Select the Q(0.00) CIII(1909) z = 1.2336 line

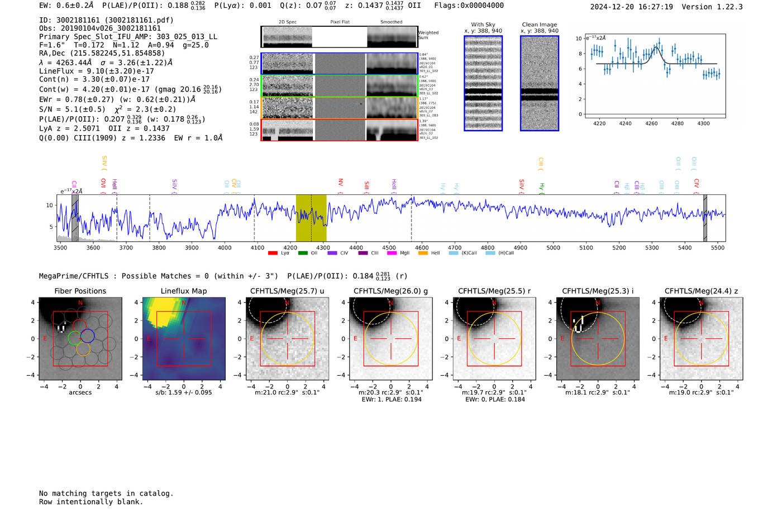pyautogui.click(x=131, y=138)
